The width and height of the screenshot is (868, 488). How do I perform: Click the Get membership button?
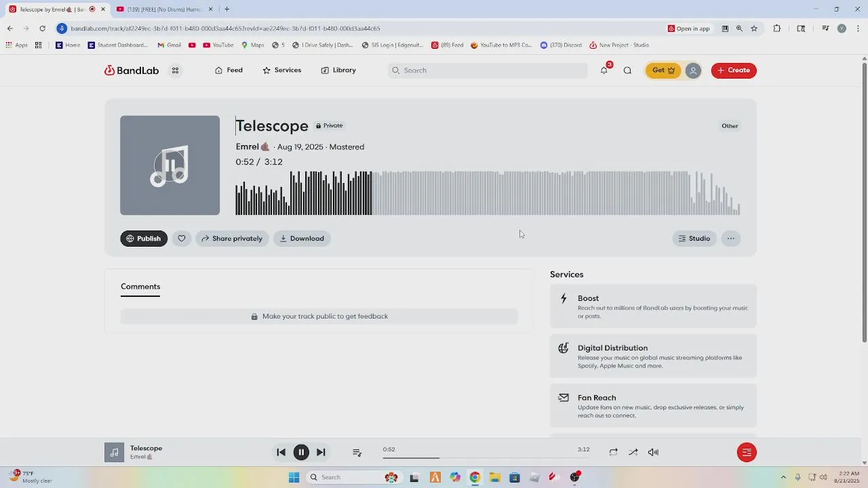click(663, 70)
